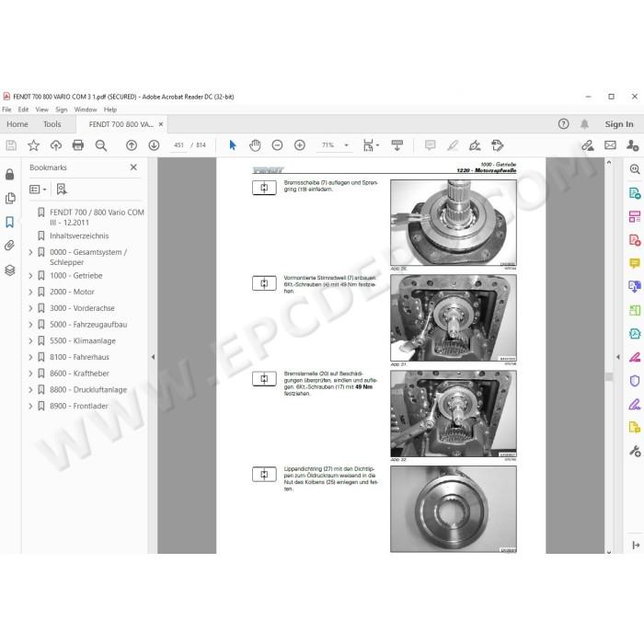Open the Edit menu
Viewport: 644px width, 644px height.
coord(23,109)
